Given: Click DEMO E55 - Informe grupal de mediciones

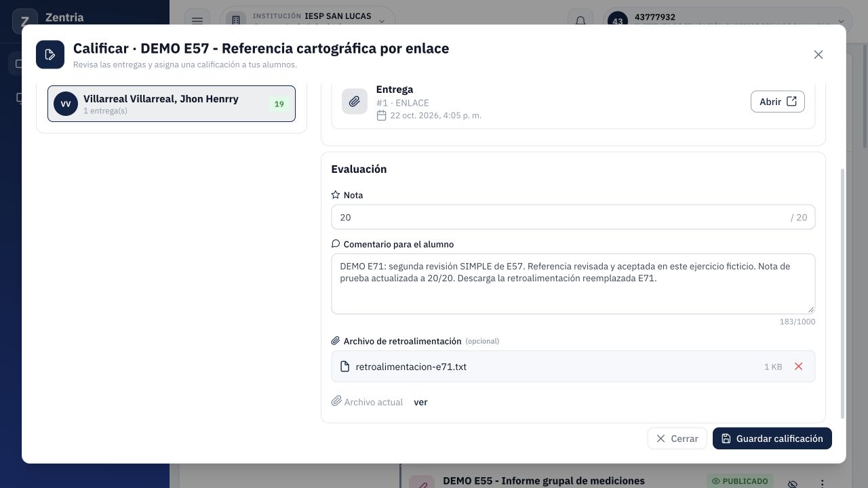Looking at the screenshot, I should tap(544, 481).
